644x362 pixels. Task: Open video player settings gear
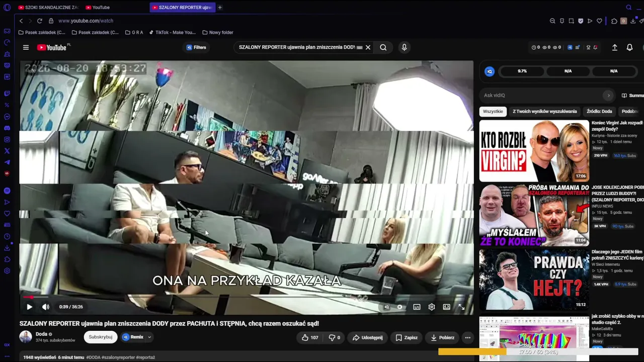(x=432, y=307)
